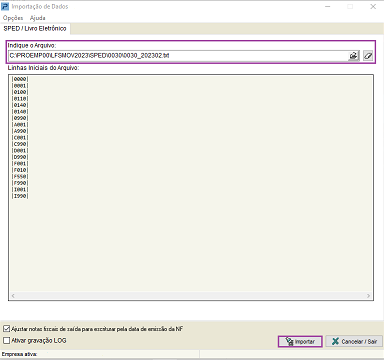Open the Ajuda menu
Image resolution: width=384 pixels, height=360 pixels.
(x=37, y=18)
